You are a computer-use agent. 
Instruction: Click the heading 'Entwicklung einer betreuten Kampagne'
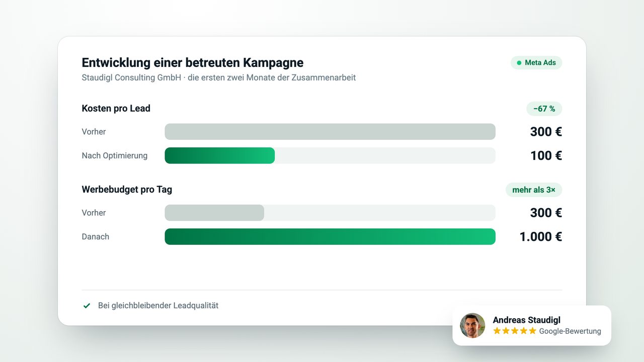pyautogui.click(x=193, y=63)
